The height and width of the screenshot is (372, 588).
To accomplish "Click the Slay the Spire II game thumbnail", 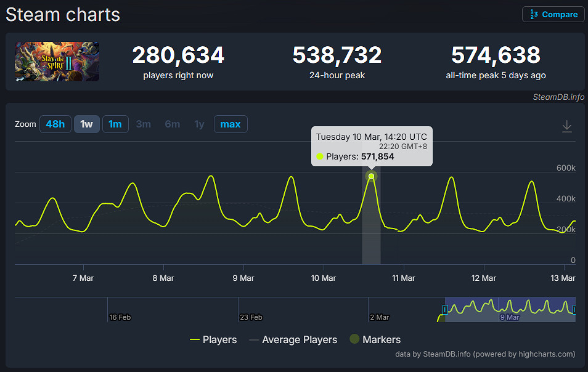I will (57, 62).
